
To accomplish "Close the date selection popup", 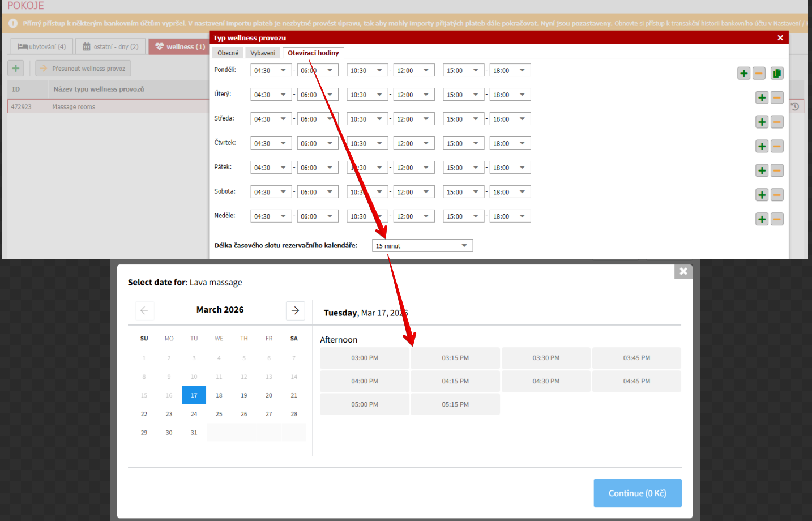I will (x=683, y=271).
